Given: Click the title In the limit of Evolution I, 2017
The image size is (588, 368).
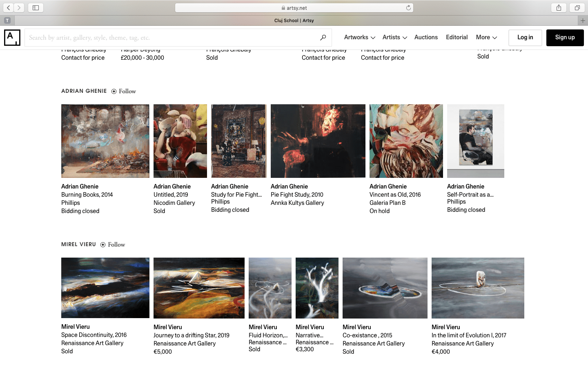Looking at the screenshot, I should [x=469, y=335].
